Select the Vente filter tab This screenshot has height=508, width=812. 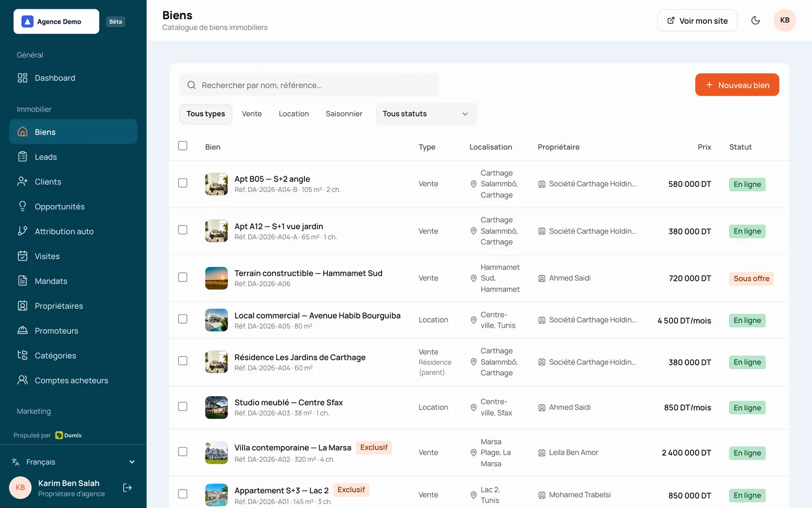(x=252, y=114)
